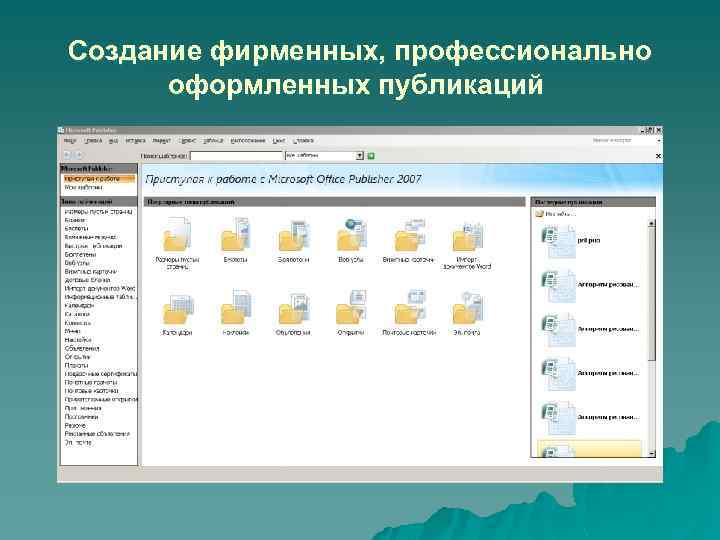Image resolution: width=720 pixels, height=540 pixels.
Task: Open the Вставка menu
Action: coord(135,141)
